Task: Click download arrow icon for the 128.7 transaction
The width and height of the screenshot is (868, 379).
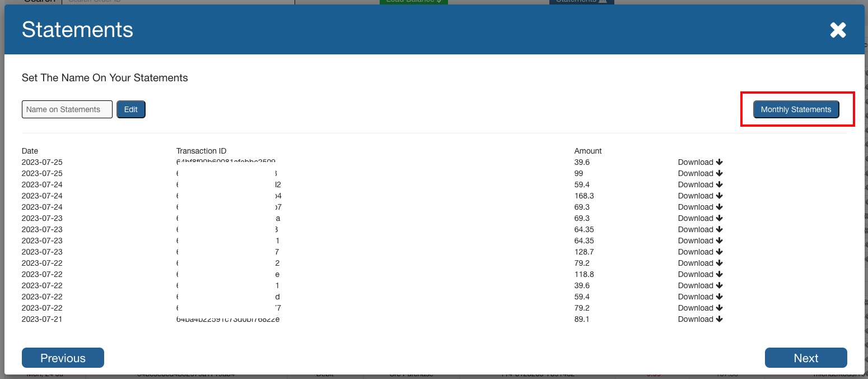Action: pyautogui.click(x=720, y=252)
